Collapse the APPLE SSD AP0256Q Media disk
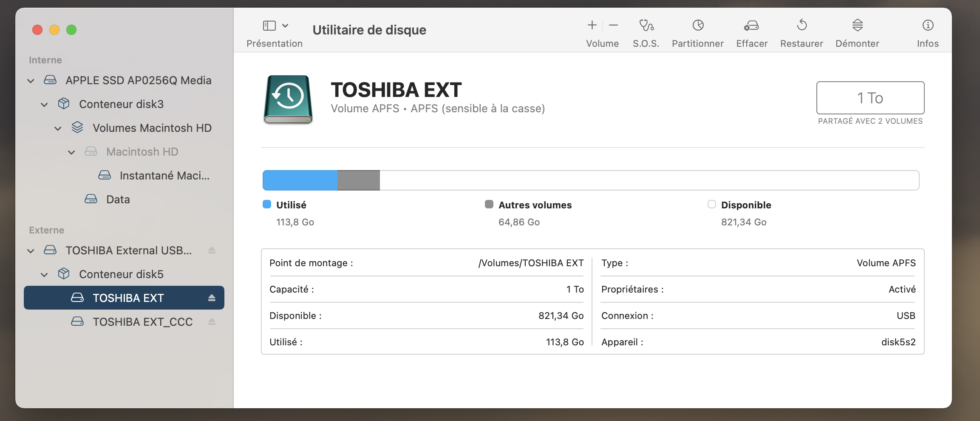This screenshot has width=980, height=421. [x=31, y=80]
